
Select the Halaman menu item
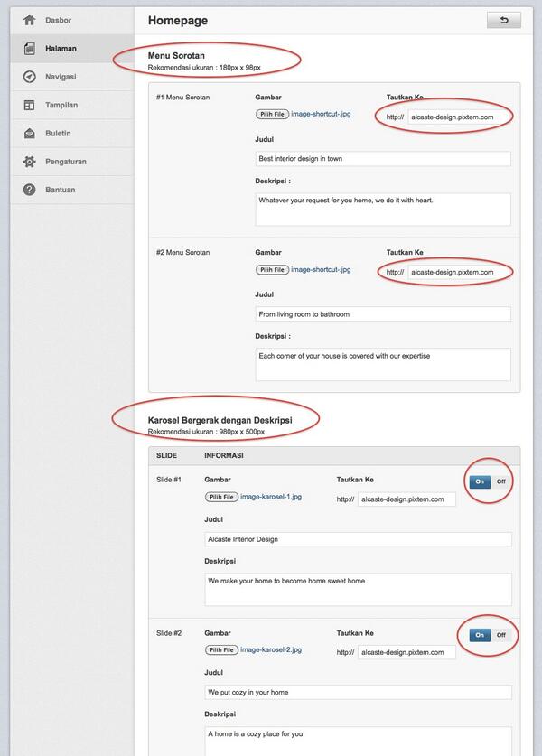(61, 48)
